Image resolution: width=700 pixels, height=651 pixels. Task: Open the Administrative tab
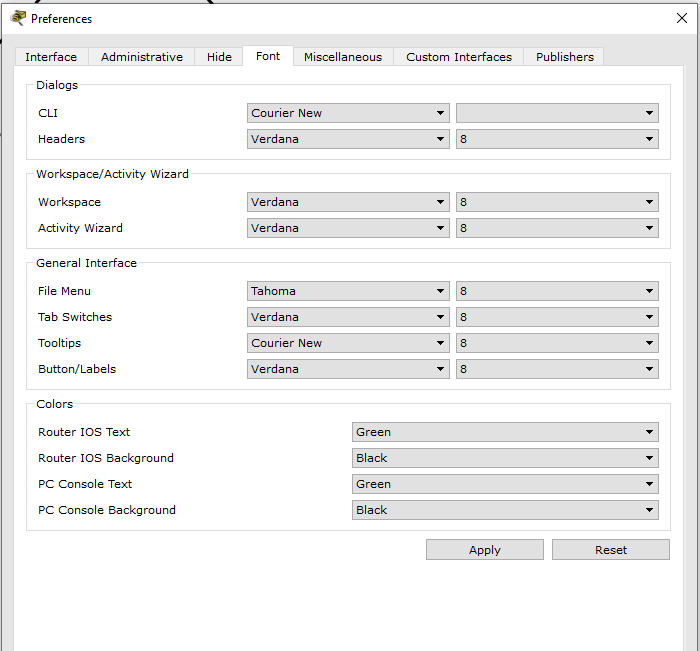pos(142,57)
